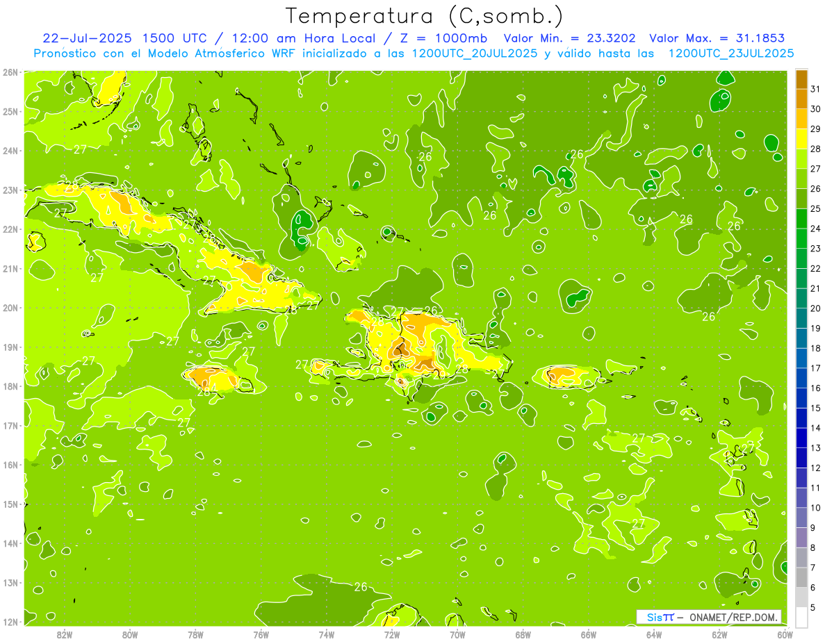Click the colorbar swatch between 26 and 27
Screen dimensions: 834x644
[x=801, y=179]
